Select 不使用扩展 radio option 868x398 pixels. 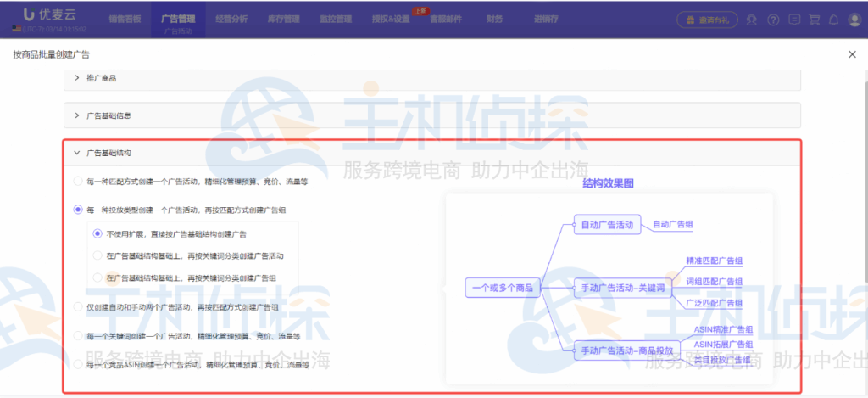[x=97, y=234]
